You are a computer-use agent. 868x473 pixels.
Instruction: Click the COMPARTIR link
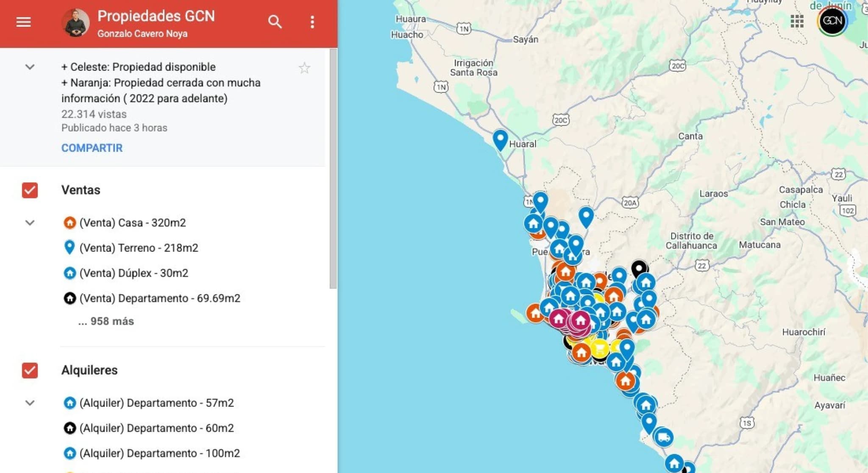coord(92,147)
